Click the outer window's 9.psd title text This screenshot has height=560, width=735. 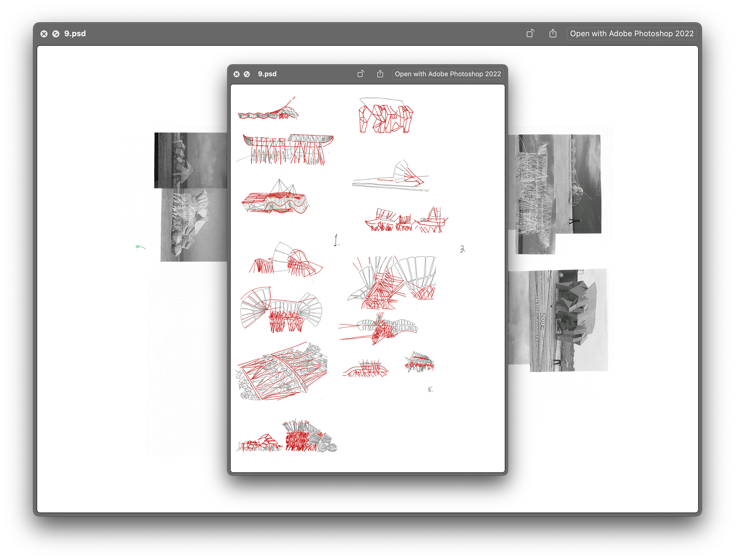tap(75, 34)
